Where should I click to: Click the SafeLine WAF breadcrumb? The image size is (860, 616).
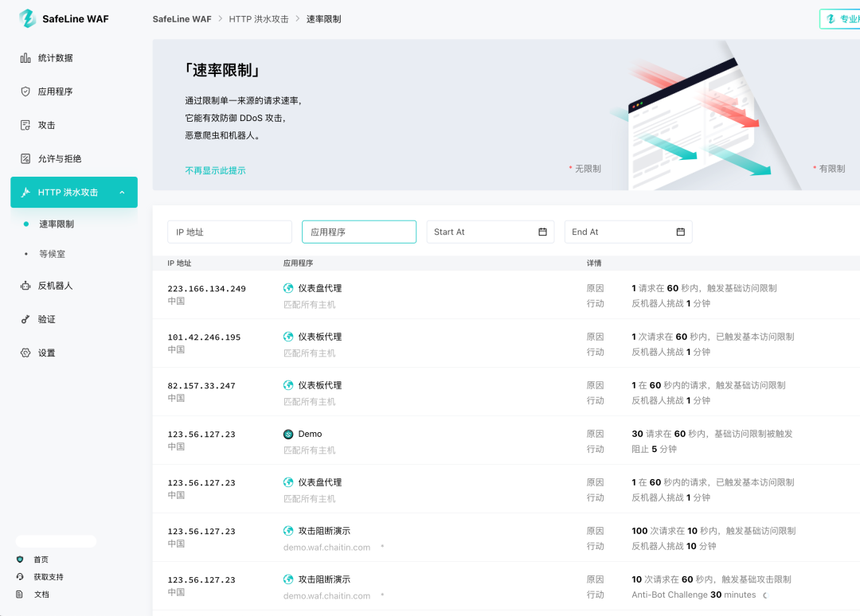[x=182, y=19]
